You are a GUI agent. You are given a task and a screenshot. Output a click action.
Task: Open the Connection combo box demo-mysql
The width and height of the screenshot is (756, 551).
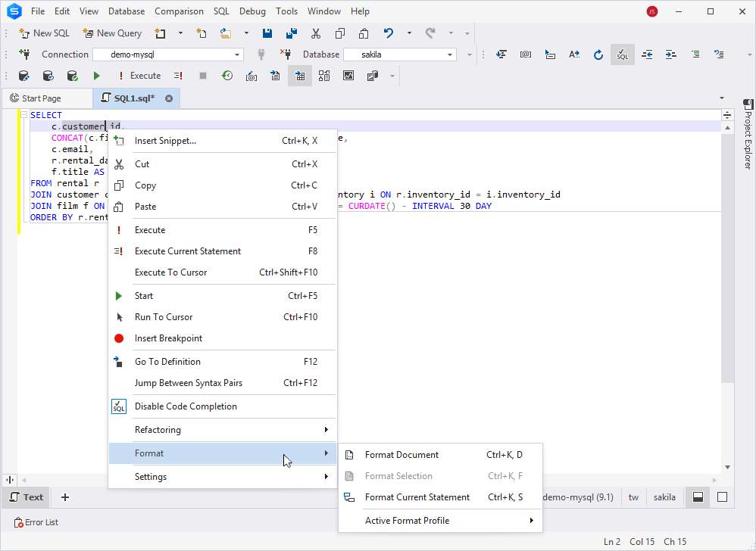[x=168, y=54]
